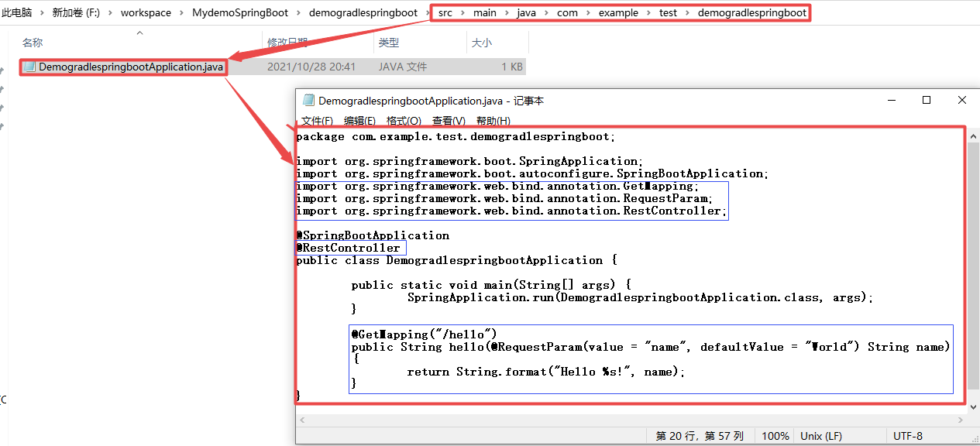Click the @SpringBootApplication annotation line

[373, 235]
